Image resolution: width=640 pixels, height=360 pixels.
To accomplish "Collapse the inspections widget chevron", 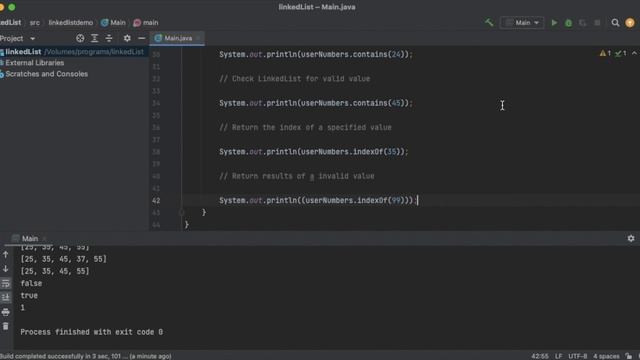I will (x=634, y=53).
